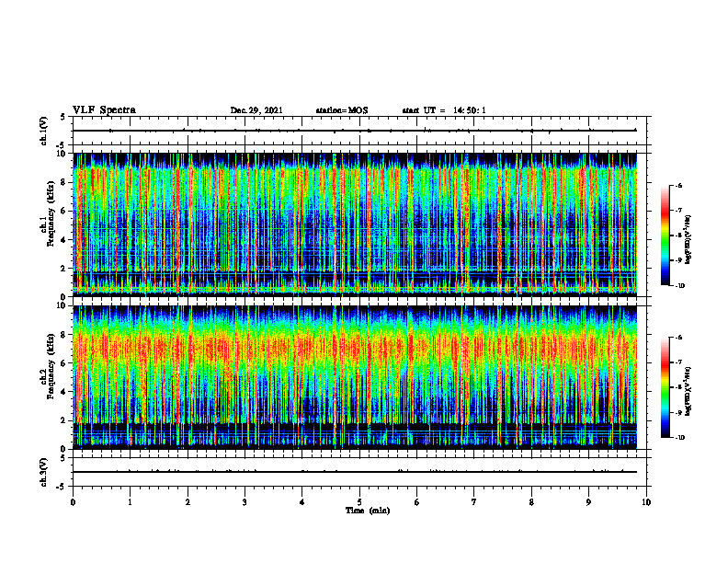Click time axis tick label "1"

pos(130,502)
